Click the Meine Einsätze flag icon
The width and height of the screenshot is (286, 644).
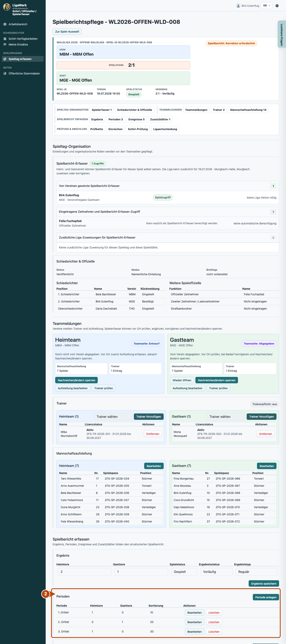(x=5, y=44)
